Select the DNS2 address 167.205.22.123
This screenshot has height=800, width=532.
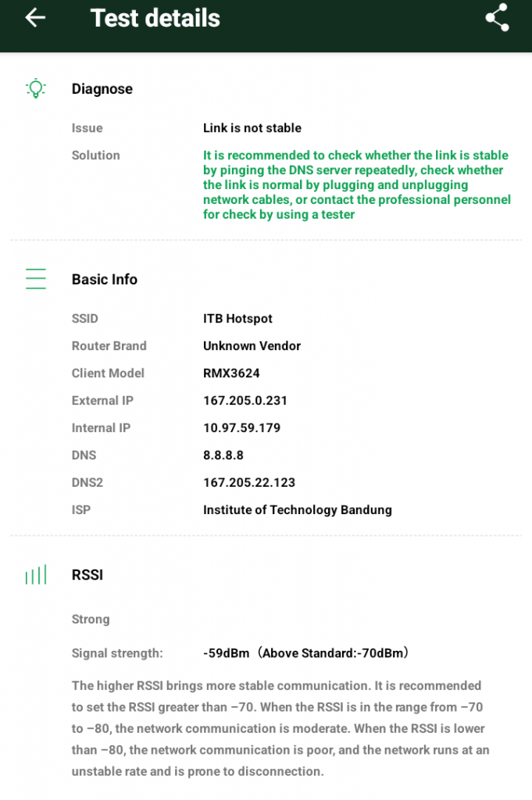pos(249,483)
